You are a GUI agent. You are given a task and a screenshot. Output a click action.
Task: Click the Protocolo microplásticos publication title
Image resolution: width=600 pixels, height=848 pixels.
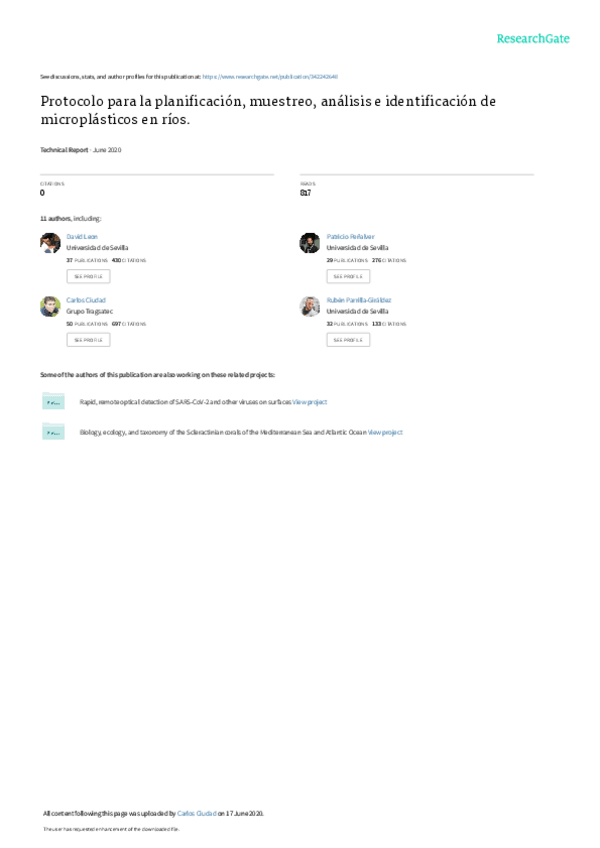tap(268, 110)
